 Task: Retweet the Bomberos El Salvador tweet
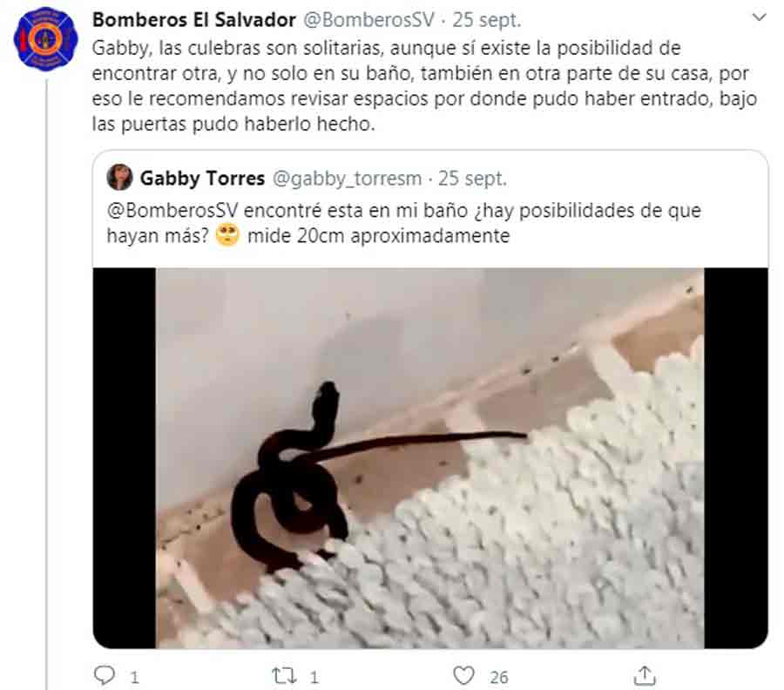tap(283, 676)
